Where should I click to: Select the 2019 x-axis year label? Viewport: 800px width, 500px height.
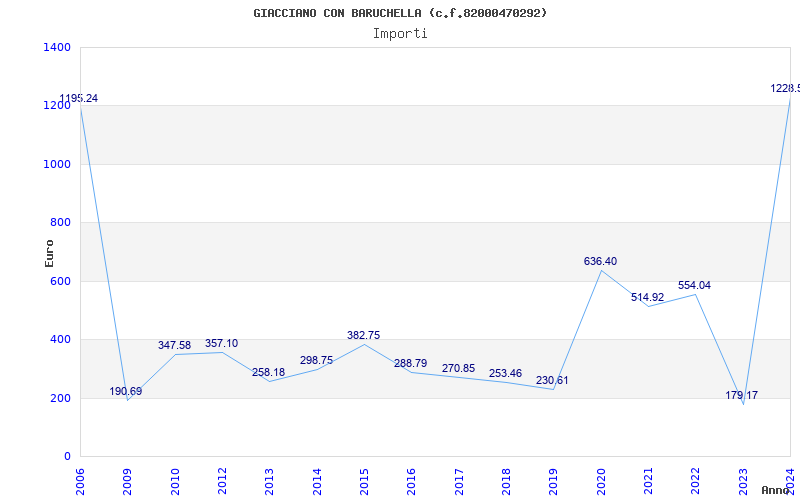point(554,482)
